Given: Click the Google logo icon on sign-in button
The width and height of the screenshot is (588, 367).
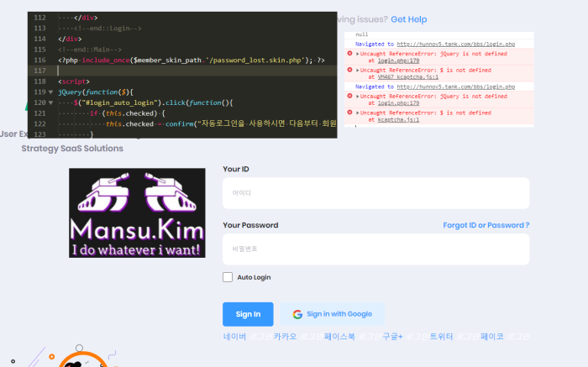Looking at the screenshot, I should tap(297, 314).
